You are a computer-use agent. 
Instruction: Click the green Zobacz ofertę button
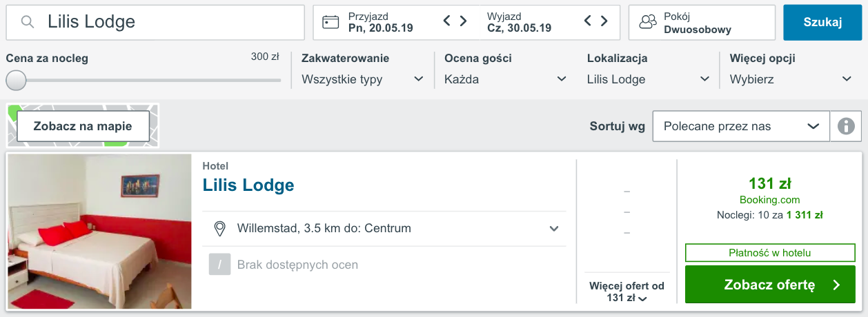(770, 285)
